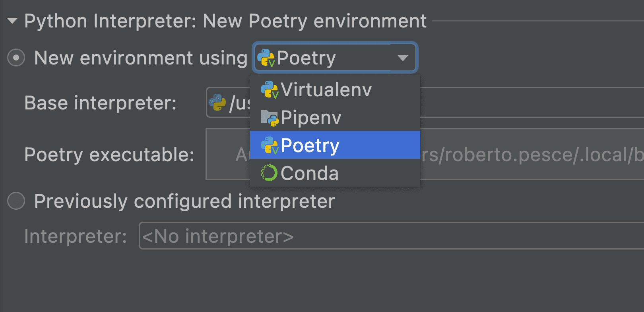Choose Pipenv from the dropdown list
644x312 pixels.
[335, 117]
